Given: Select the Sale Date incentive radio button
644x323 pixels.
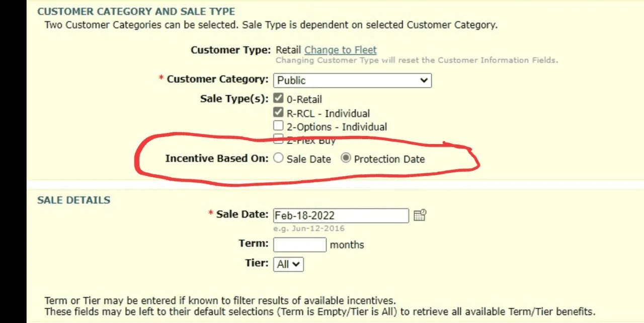Looking at the screenshot, I should 278,158.
